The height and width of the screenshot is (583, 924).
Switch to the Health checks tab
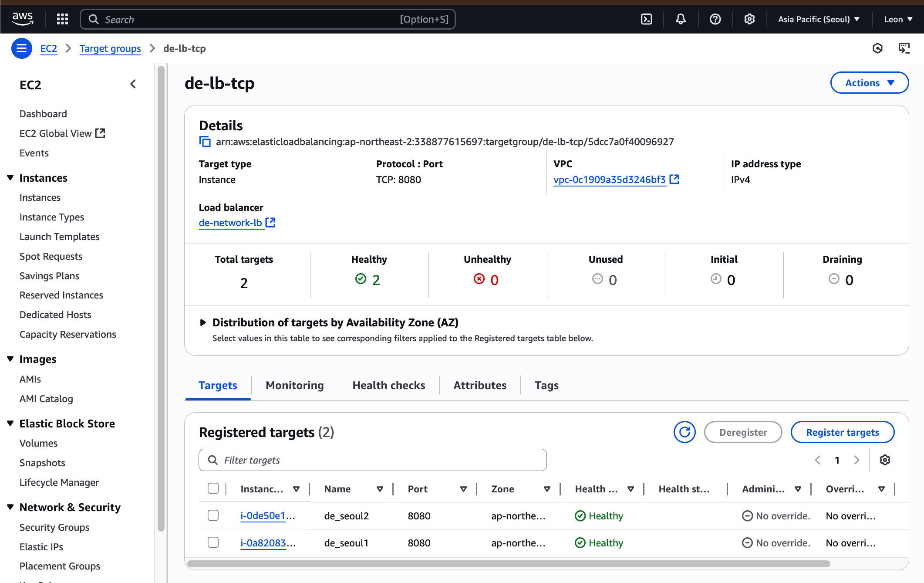(388, 385)
